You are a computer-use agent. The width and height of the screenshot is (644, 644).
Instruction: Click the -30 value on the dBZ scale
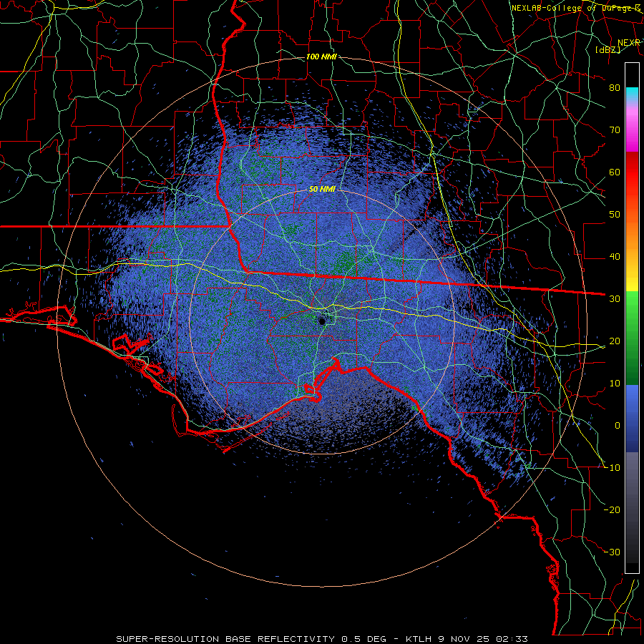(612, 552)
